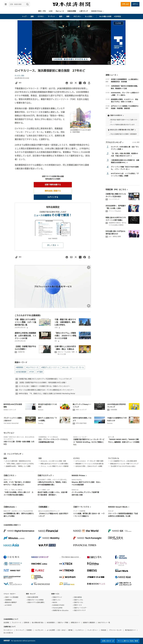Screen dimensions: 143x644
Task: Click 無料会員に登録する button
Action: point(53,191)
